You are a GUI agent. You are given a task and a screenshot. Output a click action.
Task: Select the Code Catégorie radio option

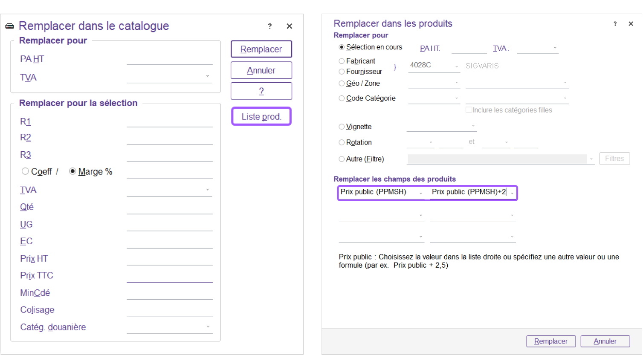point(342,98)
